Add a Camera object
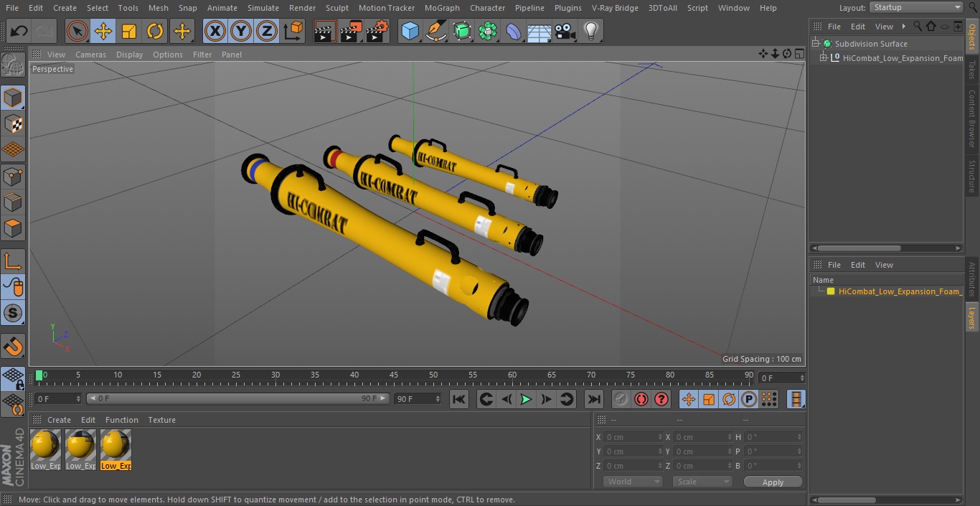980x506 pixels. 565,32
